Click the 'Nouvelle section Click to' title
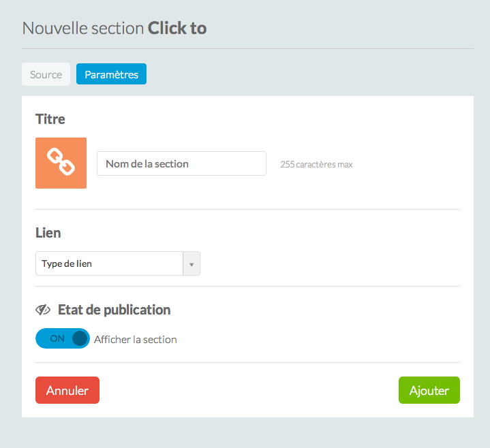Image resolution: width=490 pixels, height=448 pixels. 114,28
